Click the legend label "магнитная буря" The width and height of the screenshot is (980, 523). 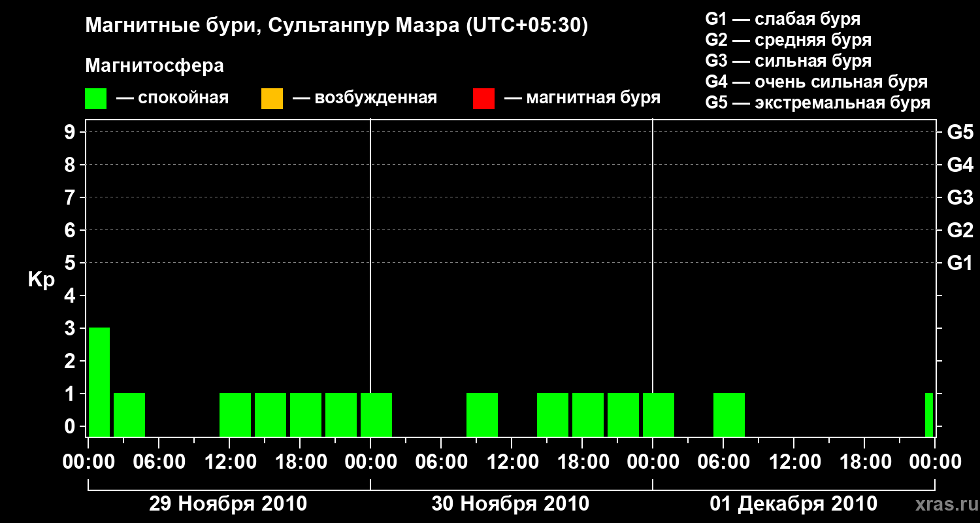[593, 99]
